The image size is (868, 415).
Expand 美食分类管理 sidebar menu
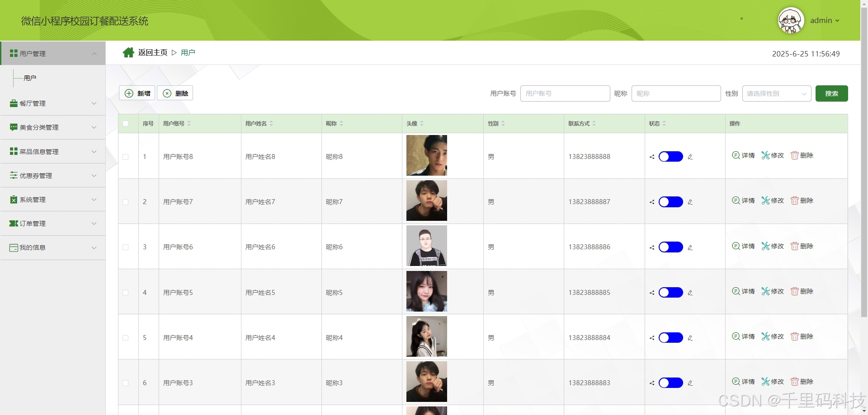coord(53,127)
